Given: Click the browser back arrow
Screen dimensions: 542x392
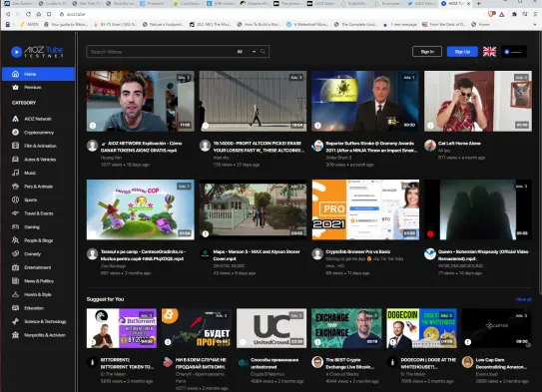Looking at the screenshot, I should pyautogui.click(x=8, y=14).
